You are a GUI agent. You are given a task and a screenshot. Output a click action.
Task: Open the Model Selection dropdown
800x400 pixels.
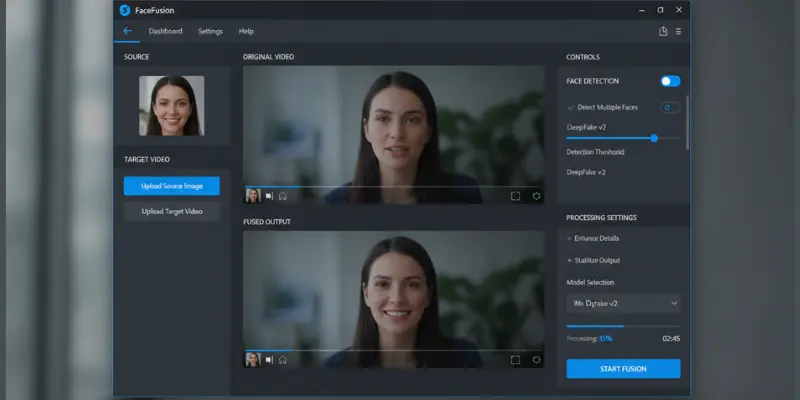point(623,303)
